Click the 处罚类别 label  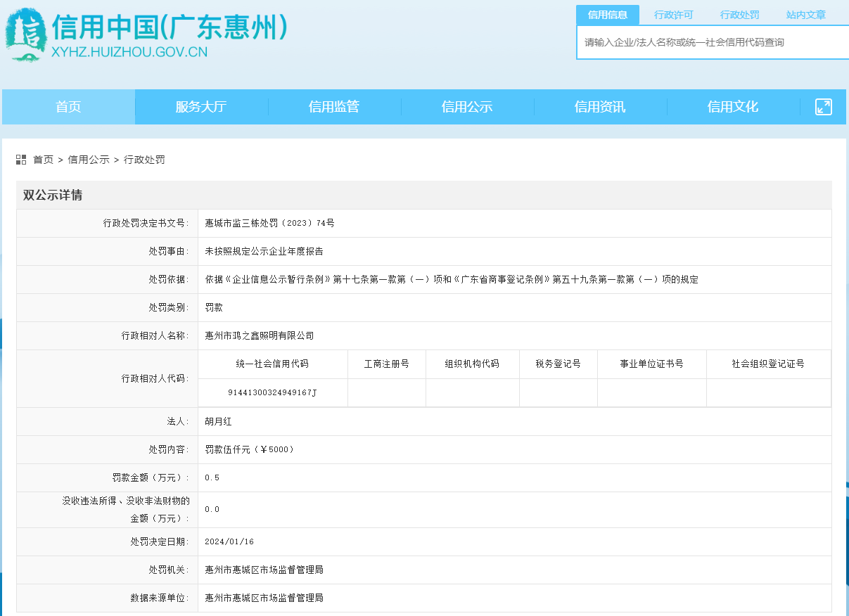tap(169, 307)
